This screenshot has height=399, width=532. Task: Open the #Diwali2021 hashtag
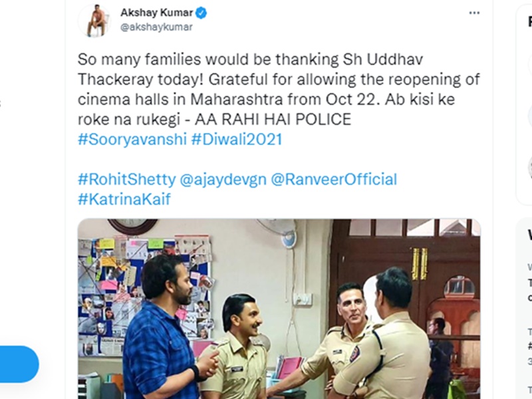pos(237,140)
